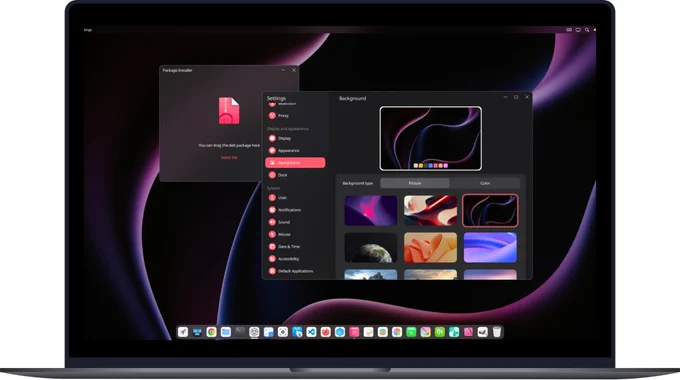Screen dimensions: 680x380
Task: Open Date & Time settings in sidebar
Action: [x=295, y=246]
